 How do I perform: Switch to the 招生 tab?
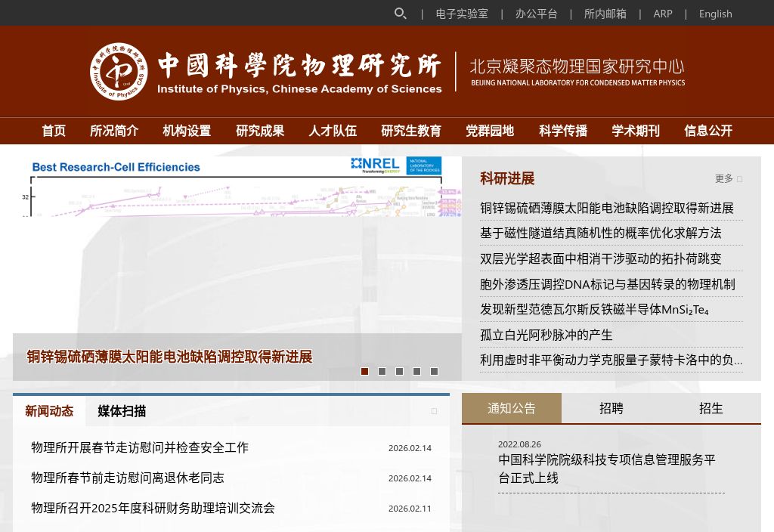[711, 408]
